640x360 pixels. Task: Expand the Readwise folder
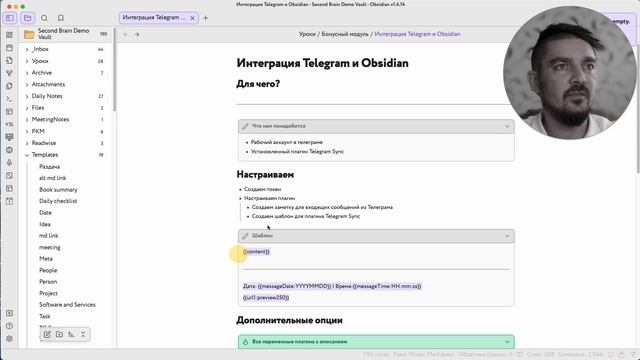point(27,143)
